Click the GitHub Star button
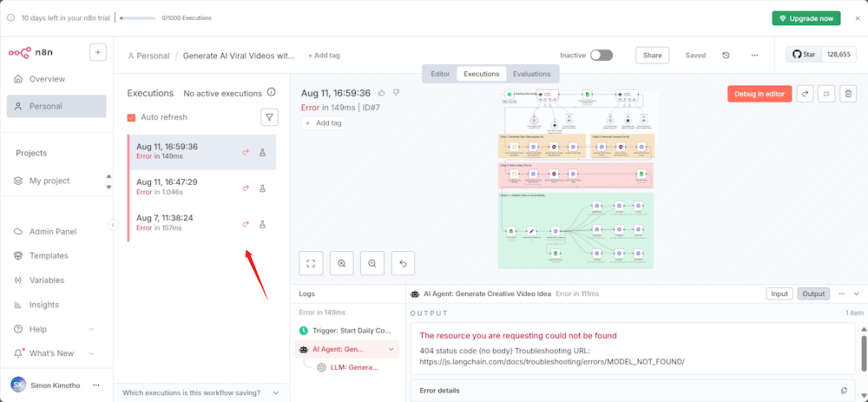The image size is (868, 402). point(804,54)
